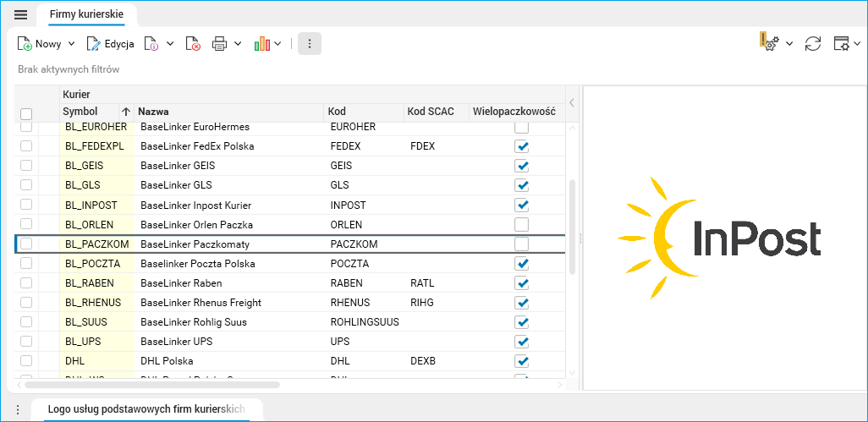Viewport: 868px width, 422px height.
Task: Open bottom panel three-dot menu
Action: pyautogui.click(x=18, y=409)
